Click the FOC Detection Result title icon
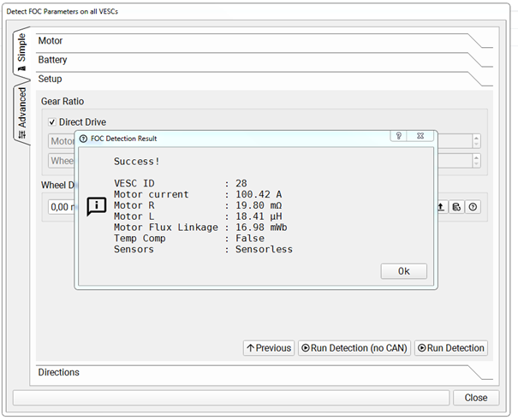This screenshot has height=420, width=518. (x=83, y=139)
